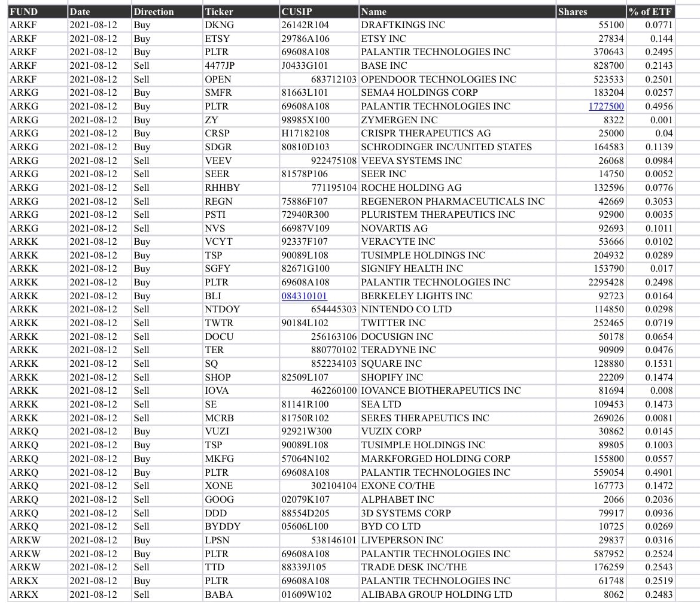Select the % of ETF column header

650,11
